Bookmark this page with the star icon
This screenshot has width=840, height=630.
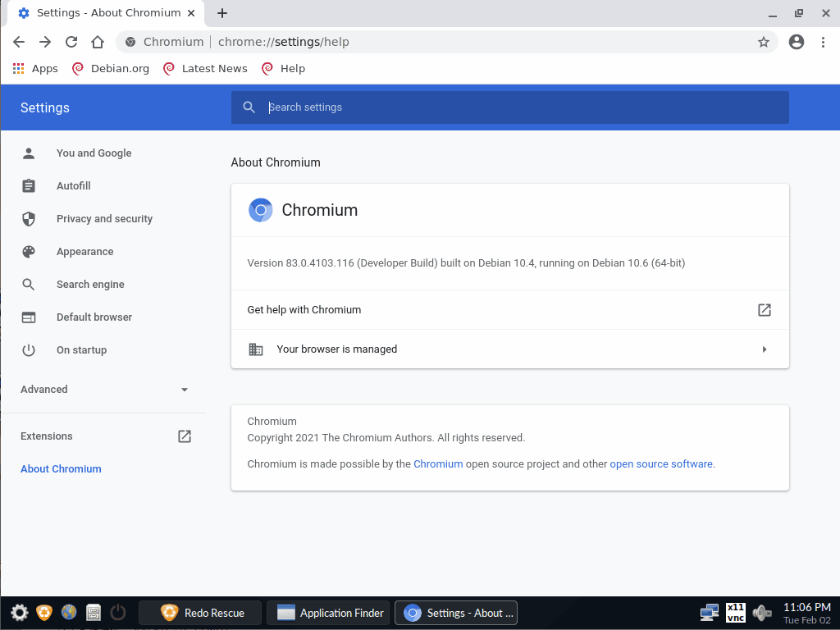764,42
